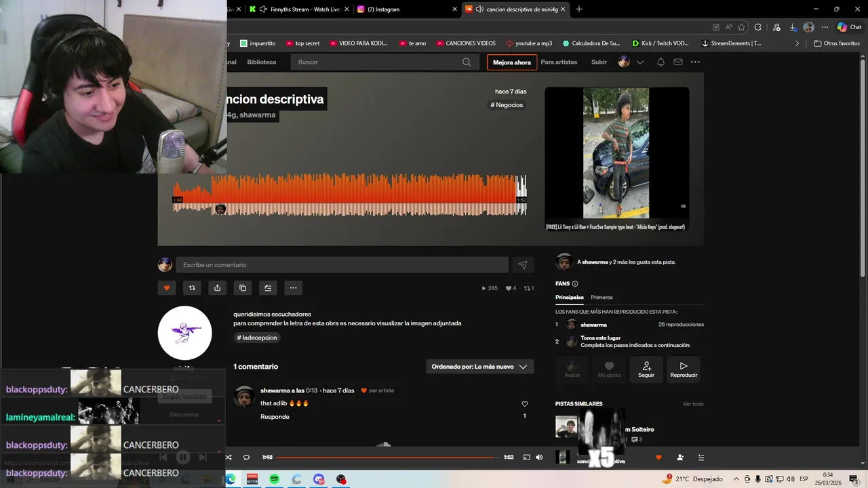The width and height of the screenshot is (868, 488).
Task: Open the Spotify taskbar icon
Action: (274, 479)
